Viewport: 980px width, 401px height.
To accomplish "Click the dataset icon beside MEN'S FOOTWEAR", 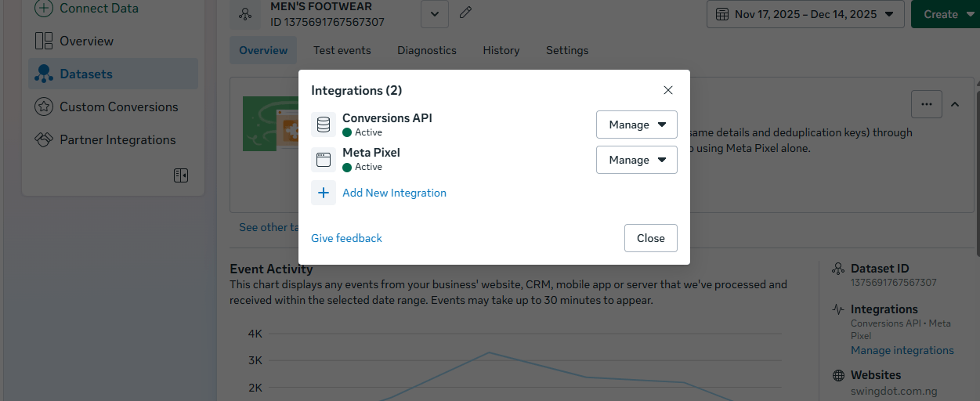I will 244,14.
